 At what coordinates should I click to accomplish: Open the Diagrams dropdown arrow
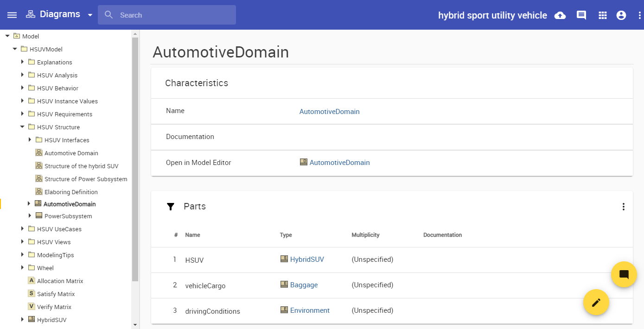(x=90, y=15)
